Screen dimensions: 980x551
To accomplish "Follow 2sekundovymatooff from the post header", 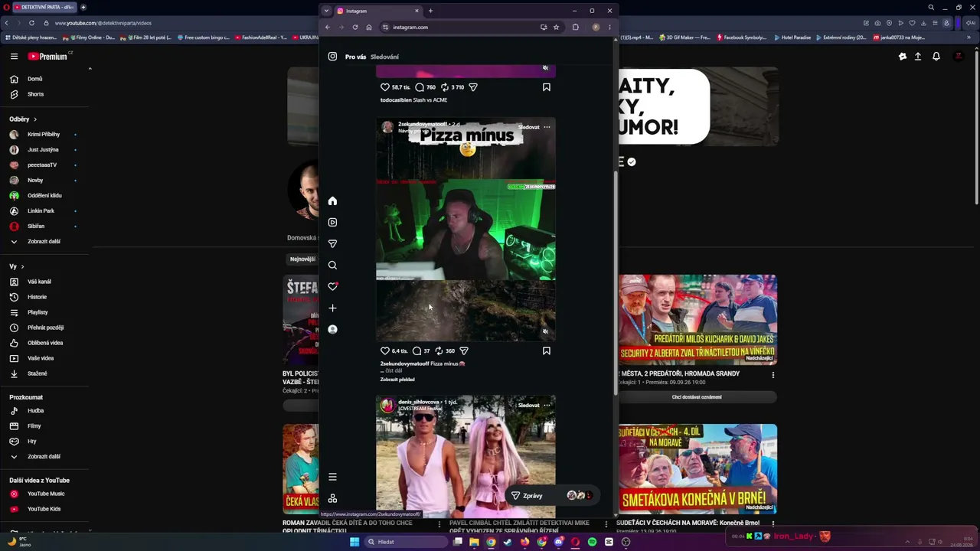I will tap(529, 127).
